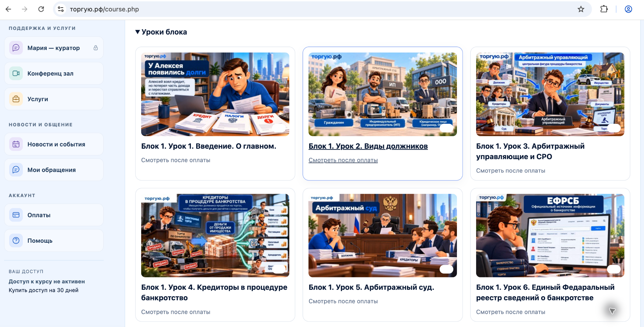This screenshot has width=644, height=327.
Task: Click Смотреть после оплаты under Урок 2
Action: [343, 160]
